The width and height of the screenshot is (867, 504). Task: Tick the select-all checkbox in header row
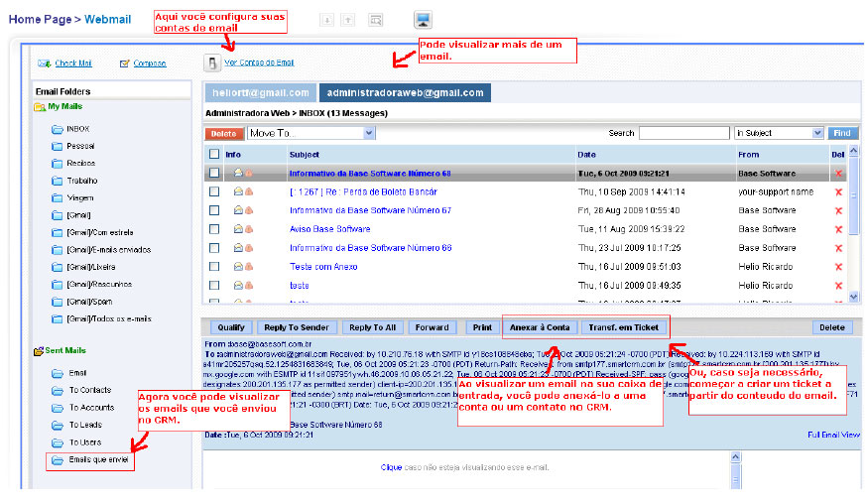(213, 155)
